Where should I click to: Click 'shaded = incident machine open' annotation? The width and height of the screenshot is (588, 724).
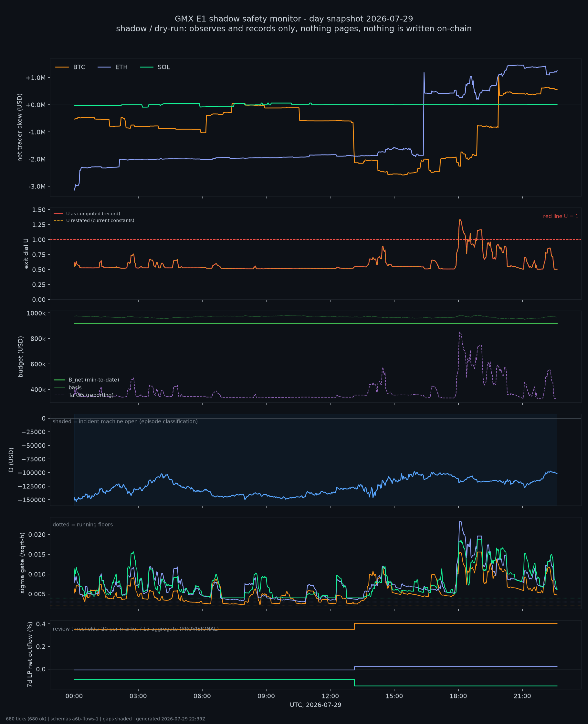[125, 421]
